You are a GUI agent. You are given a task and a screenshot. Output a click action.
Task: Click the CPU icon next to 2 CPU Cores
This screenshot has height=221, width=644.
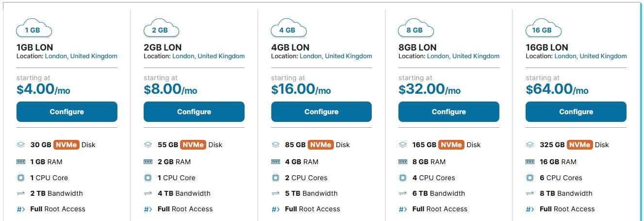[275, 178]
